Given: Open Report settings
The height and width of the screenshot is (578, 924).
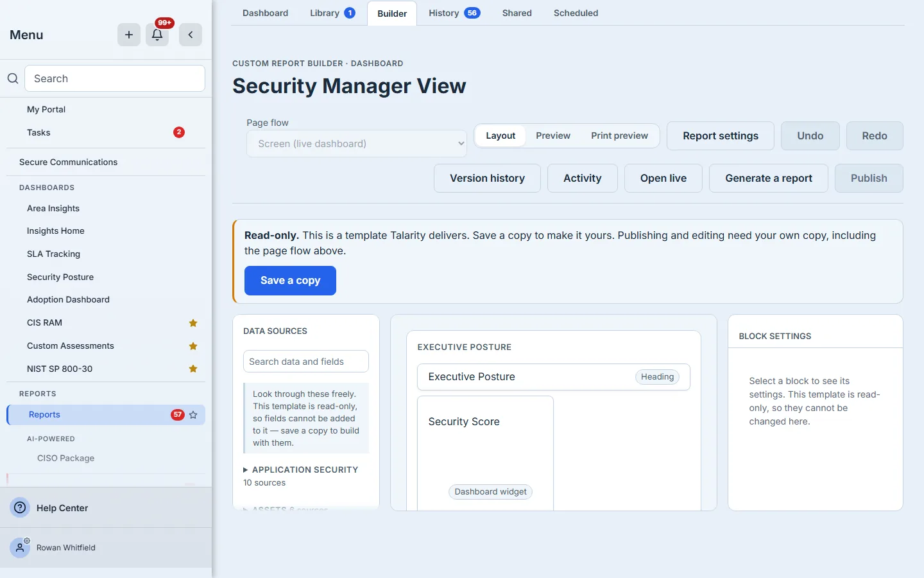Looking at the screenshot, I should tap(721, 136).
